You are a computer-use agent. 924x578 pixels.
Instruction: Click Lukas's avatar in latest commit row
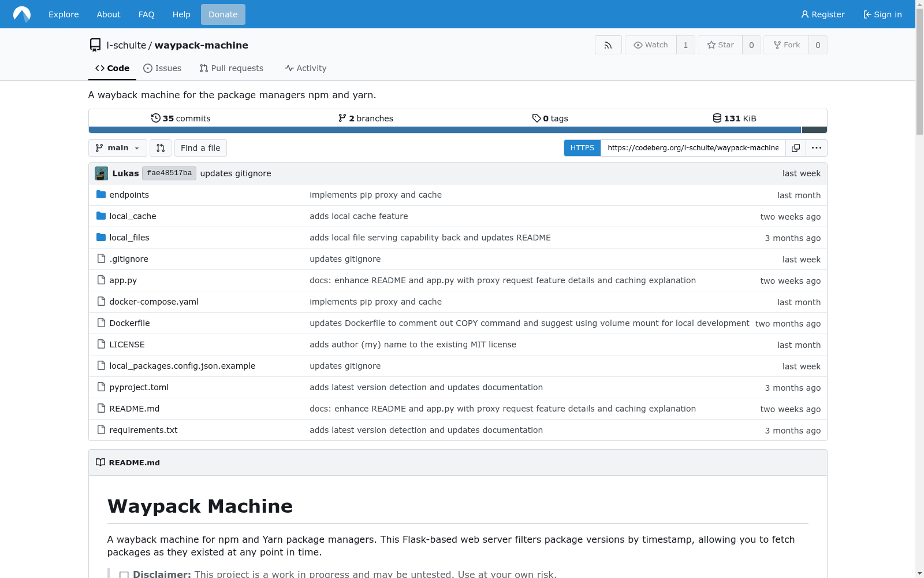[101, 173]
